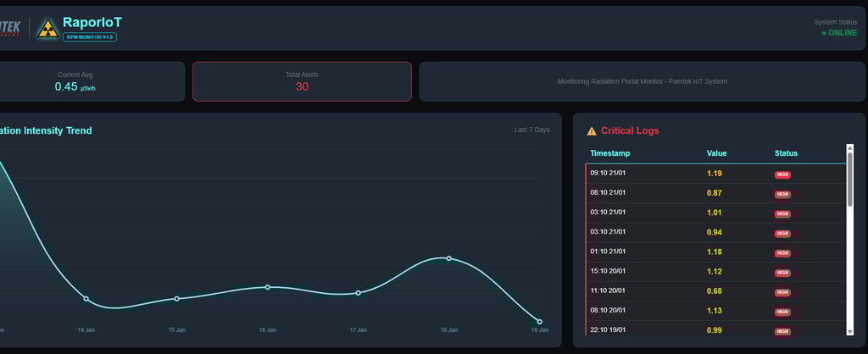868x354 pixels.
Task: Select the 11:10 20/01 timestamp cell
Action: coord(608,290)
